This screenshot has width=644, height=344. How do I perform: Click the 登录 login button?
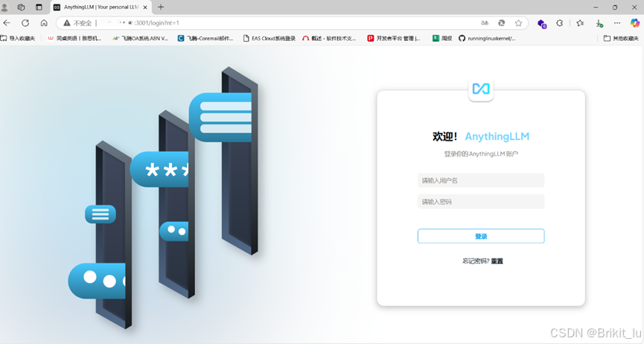click(x=480, y=236)
